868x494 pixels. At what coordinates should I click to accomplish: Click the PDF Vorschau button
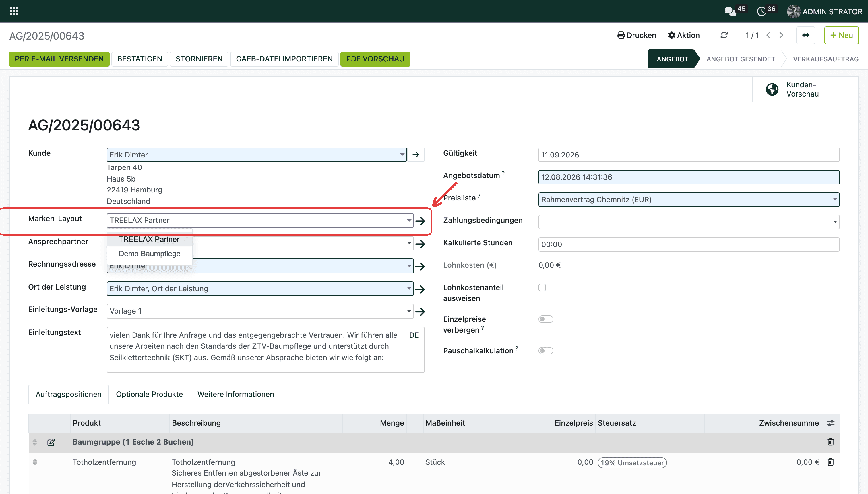click(375, 59)
